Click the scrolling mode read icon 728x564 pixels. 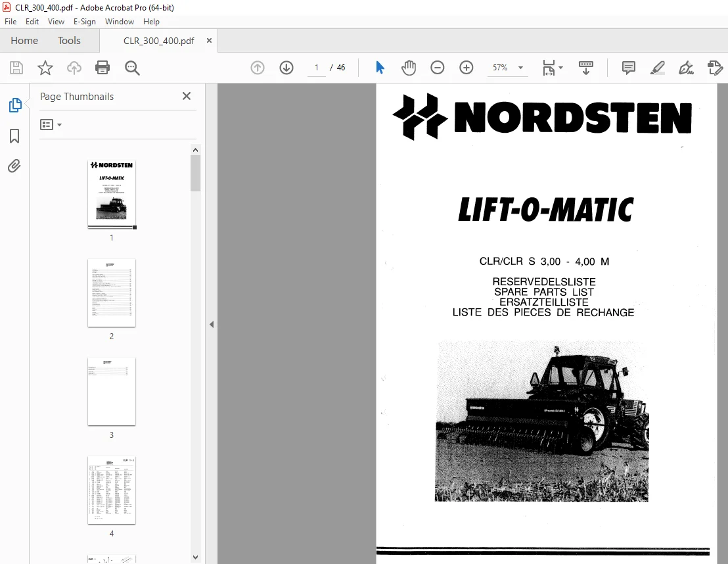[x=586, y=68]
